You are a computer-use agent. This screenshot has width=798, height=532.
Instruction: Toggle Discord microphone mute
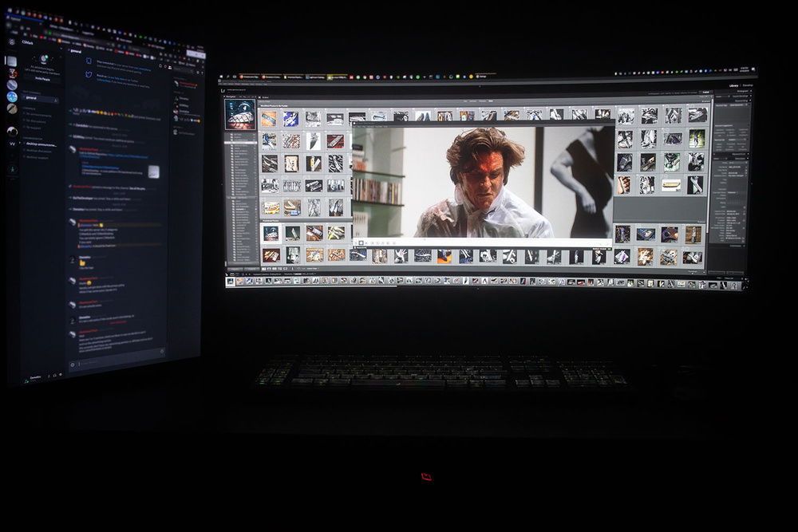click(x=48, y=376)
